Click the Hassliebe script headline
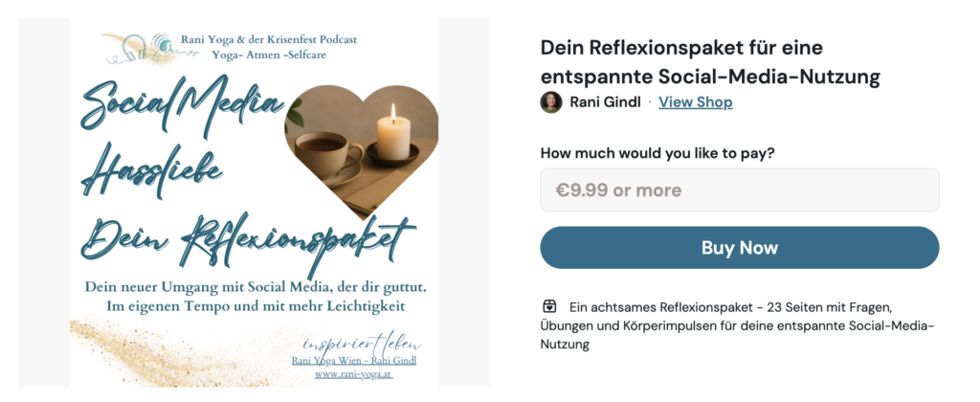Viewport: 980px width, 402px height. 152,169
